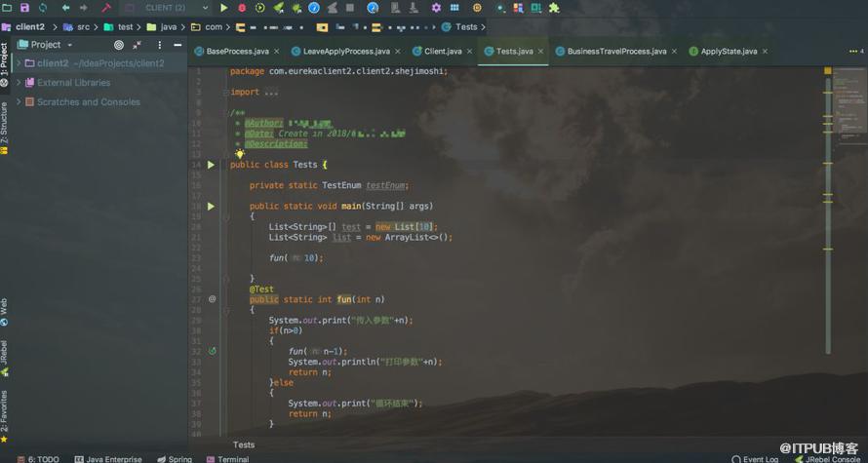Toggle the Spring tool window

[x=175, y=459]
